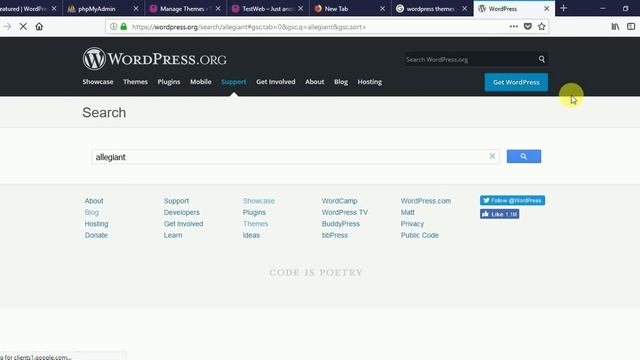Close the phpMyAdmin tab
Screen dimensions: 640x360
tap(136, 8)
